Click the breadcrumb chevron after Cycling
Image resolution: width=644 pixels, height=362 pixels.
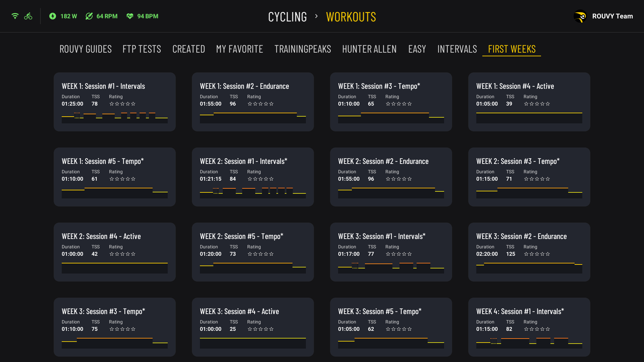(316, 16)
